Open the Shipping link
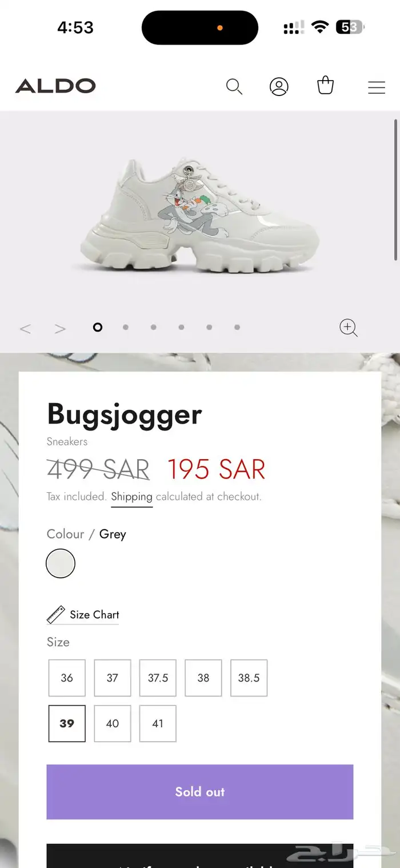The height and width of the screenshot is (868, 400). click(131, 497)
